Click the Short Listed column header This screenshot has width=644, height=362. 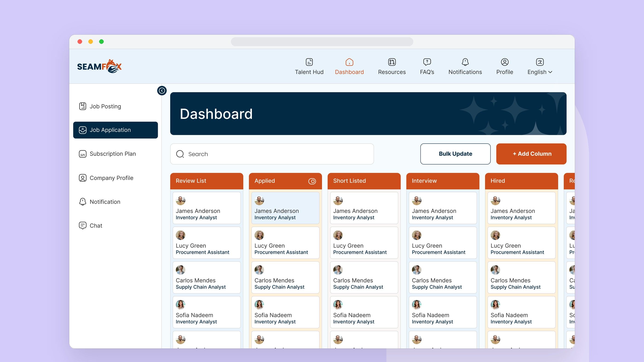364,181
